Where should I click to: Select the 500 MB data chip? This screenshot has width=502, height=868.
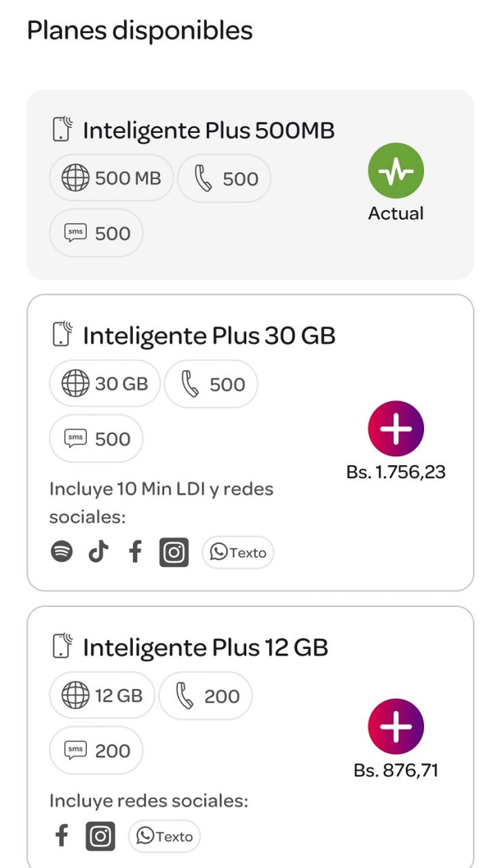pos(111,178)
